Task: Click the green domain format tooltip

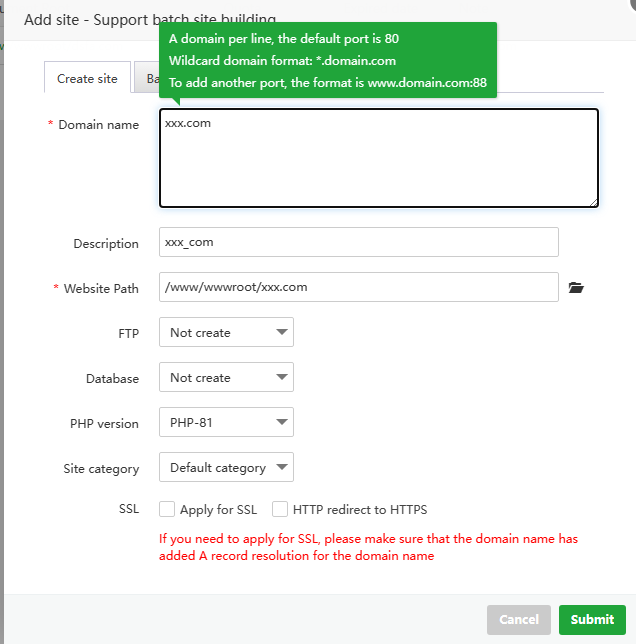Action: [x=326, y=60]
